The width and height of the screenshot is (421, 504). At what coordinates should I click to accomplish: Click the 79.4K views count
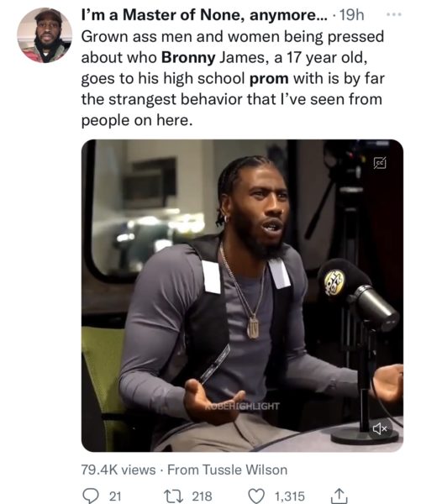pos(118,470)
